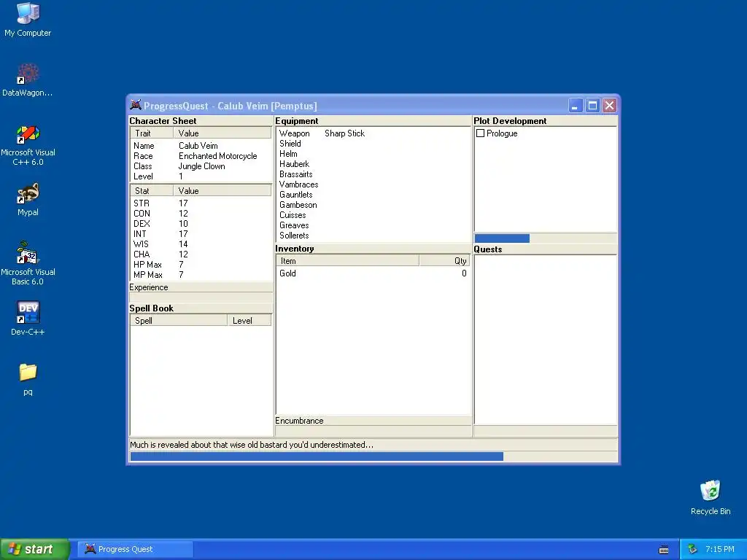Image resolution: width=747 pixels, height=560 pixels.
Task: Click the Level column header in Spell Book
Action: coord(249,321)
